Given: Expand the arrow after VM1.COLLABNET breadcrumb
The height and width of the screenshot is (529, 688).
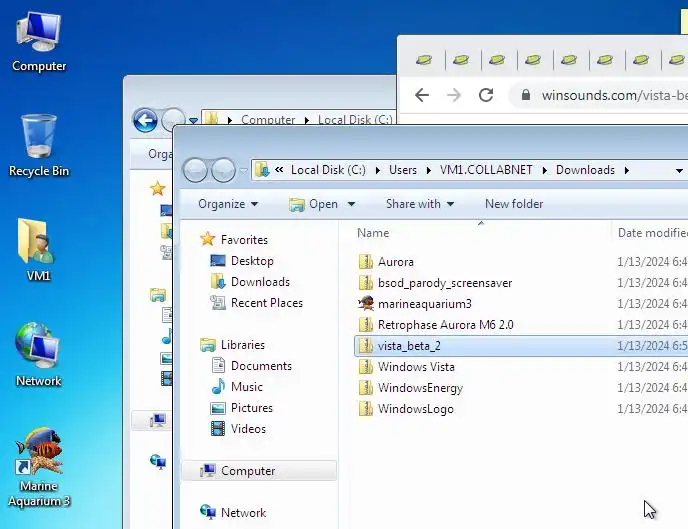Looking at the screenshot, I should (545, 170).
